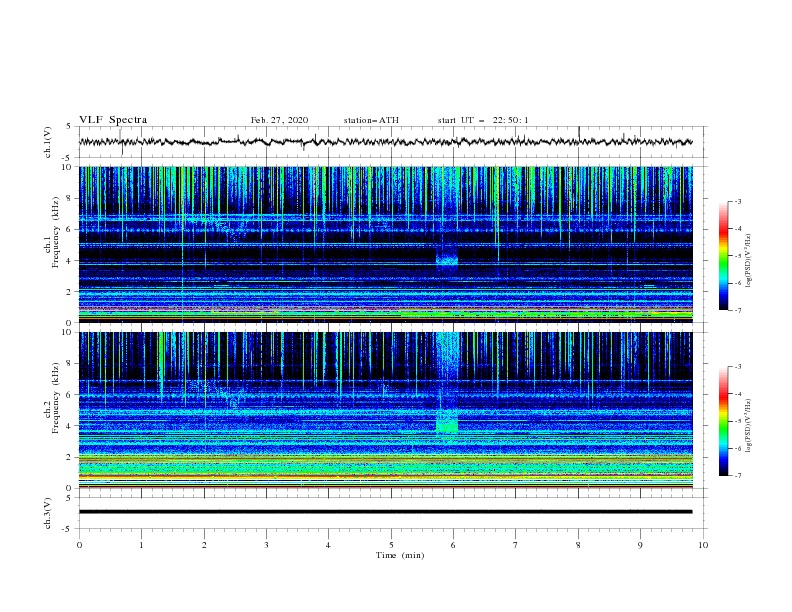Click the ch.1 "Frequency (kHz)" axis label
The image size is (792, 612).
pos(56,232)
